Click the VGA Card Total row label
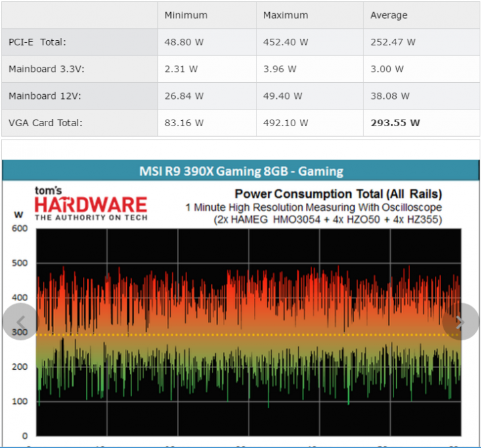The width and height of the screenshot is (481, 448). coord(45,123)
